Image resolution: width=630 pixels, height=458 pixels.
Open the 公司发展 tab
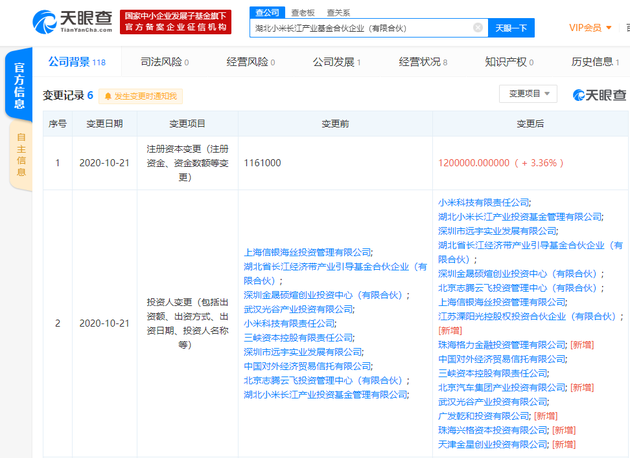tap(337, 62)
